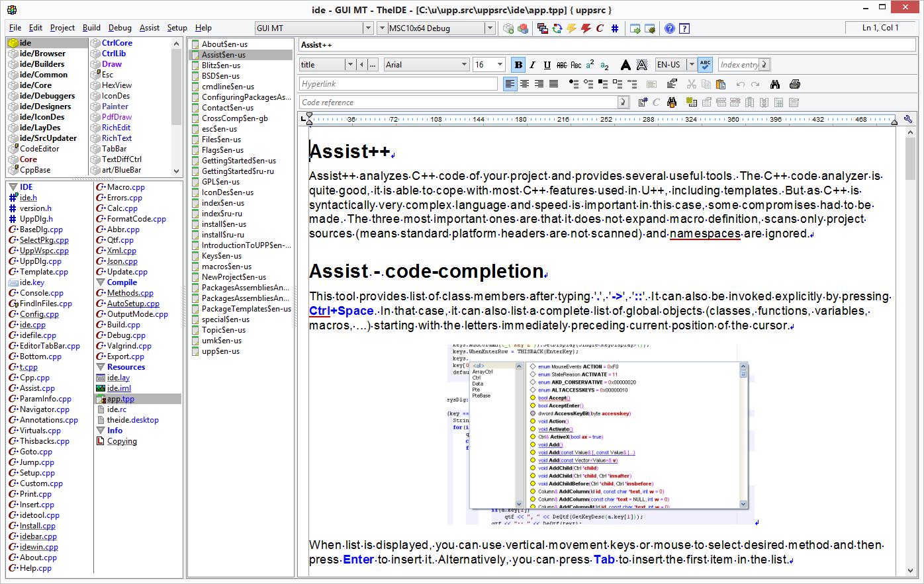Open the Build menu
This screenshot has width=924, height=584.
(x=91, y=28)
